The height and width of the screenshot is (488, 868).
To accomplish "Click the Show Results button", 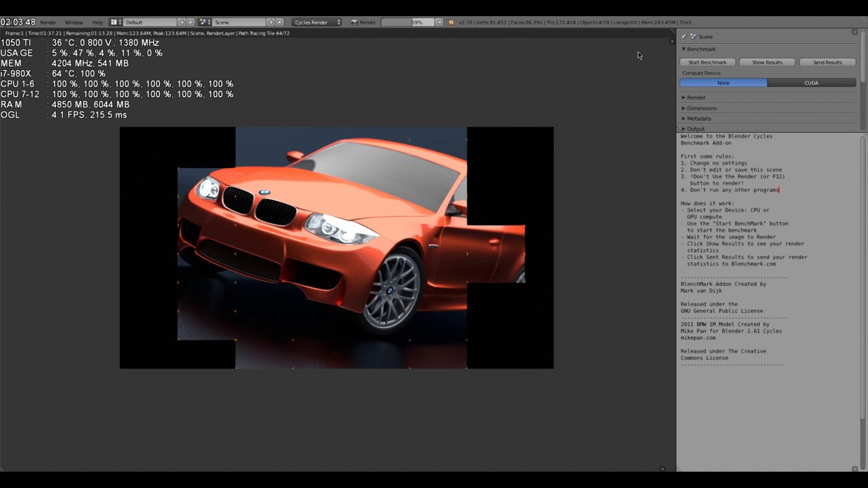I will [x=767, y=62].
